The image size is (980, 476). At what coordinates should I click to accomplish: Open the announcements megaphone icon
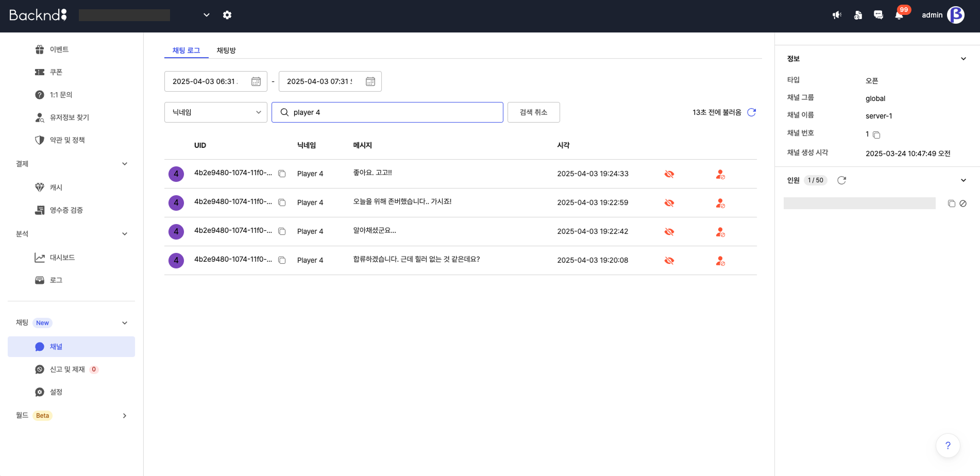click(x=837, y=15)
